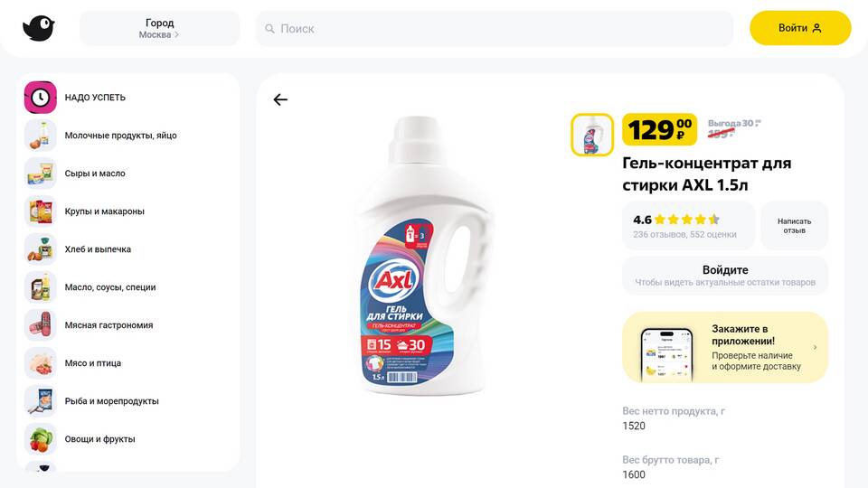
Task: Focus the Поиск search field
Action: click(x=494, y=29)
